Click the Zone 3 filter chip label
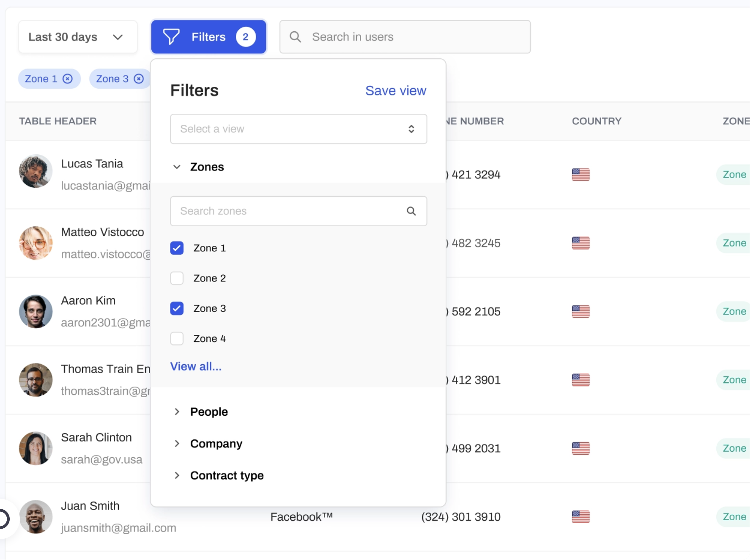This screenshot has width=756, height=560. click(x=112, y=79)
